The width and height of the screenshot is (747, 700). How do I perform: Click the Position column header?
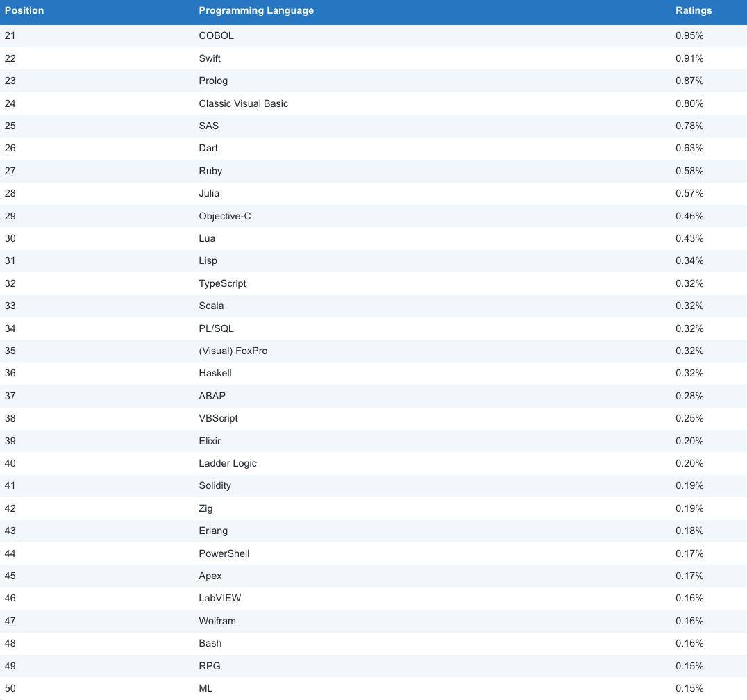[x=24, y=10]
